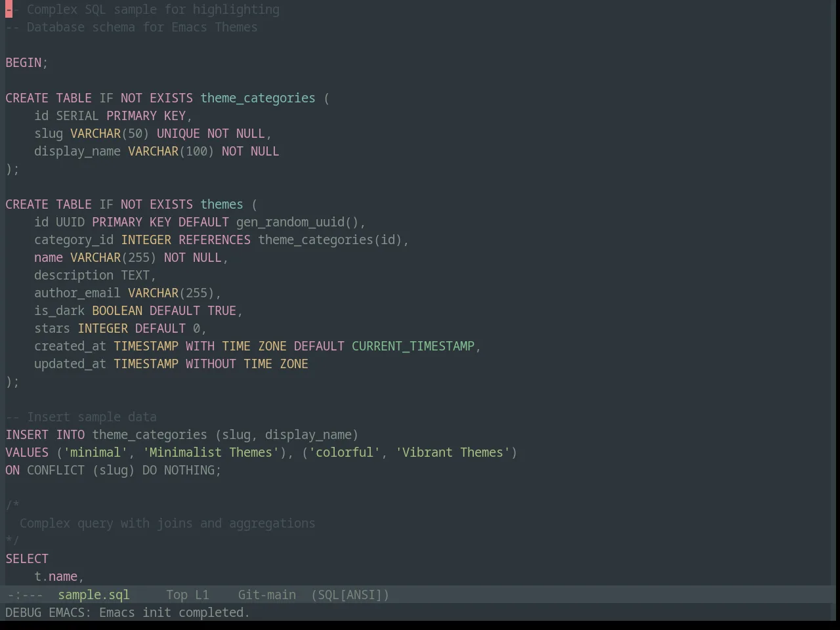Click INSERT INTO keyword
840x630 pixels.
(x=45, y=434)
